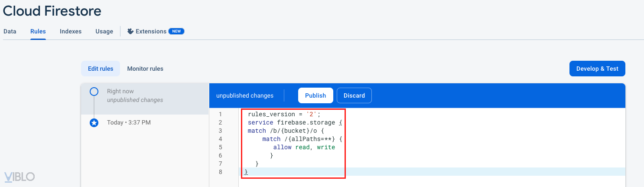Open the Data tab
Screen dimensions: 644x187
10,31
